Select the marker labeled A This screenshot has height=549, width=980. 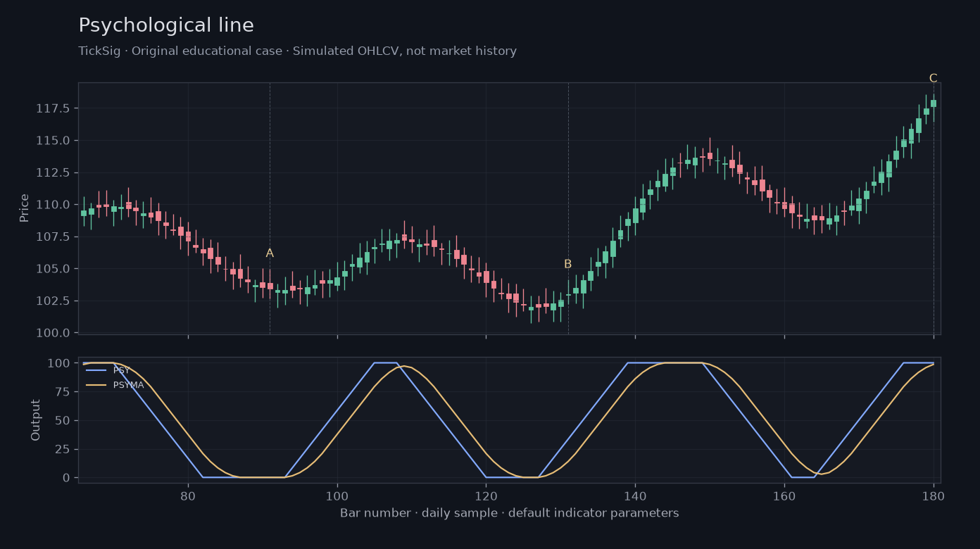(x=270, y=253)
